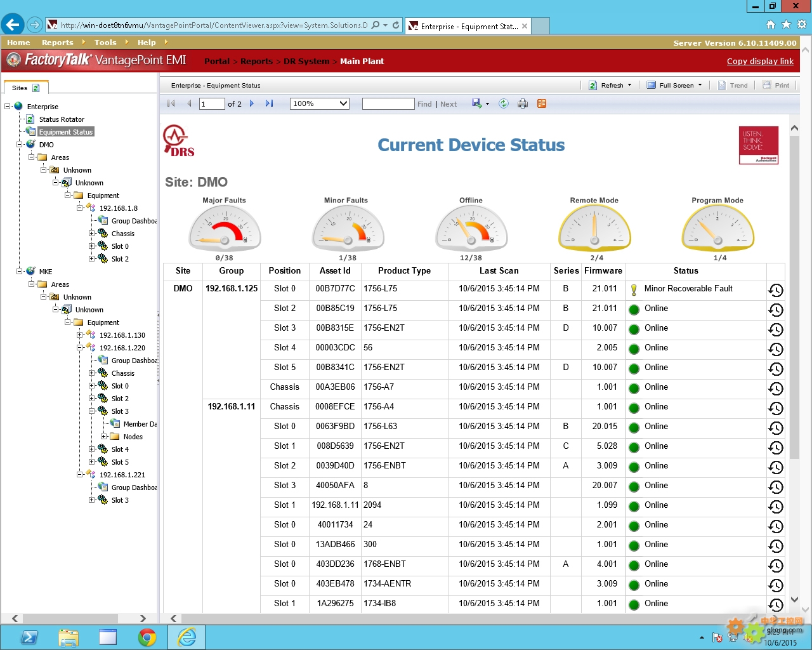Collapse the MKE site node

(20, 272)
